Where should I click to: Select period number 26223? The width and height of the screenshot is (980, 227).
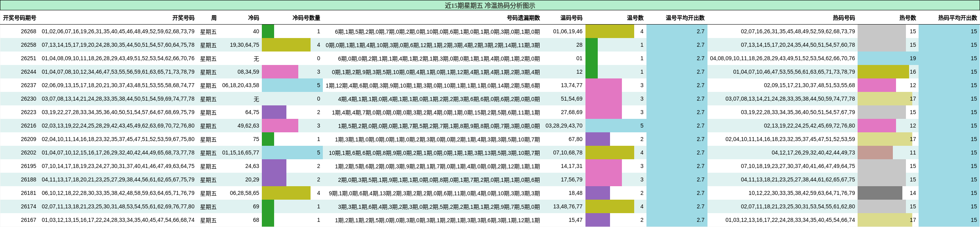(x=29, y=112)
